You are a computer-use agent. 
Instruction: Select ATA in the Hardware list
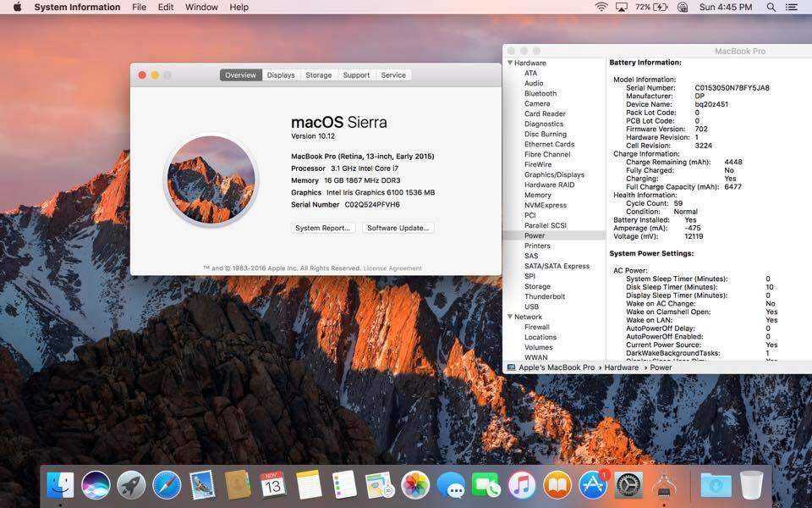[x=531, y=73]
